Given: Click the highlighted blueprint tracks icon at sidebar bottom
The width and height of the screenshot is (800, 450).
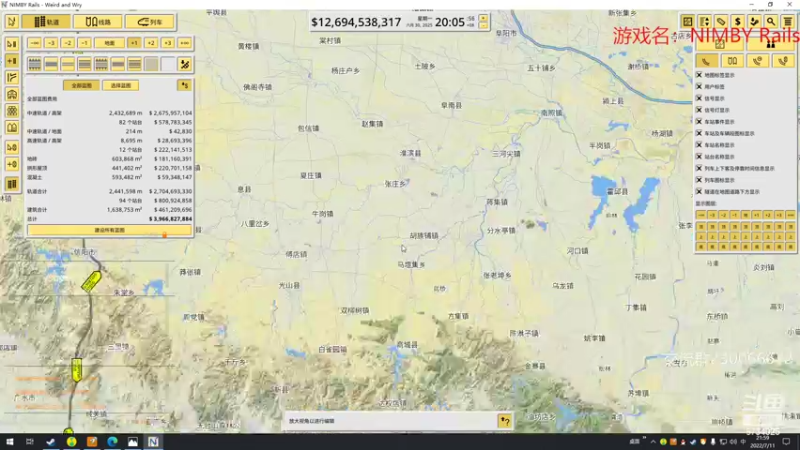Looking at the screenshot, I should [x=12, y=184].
